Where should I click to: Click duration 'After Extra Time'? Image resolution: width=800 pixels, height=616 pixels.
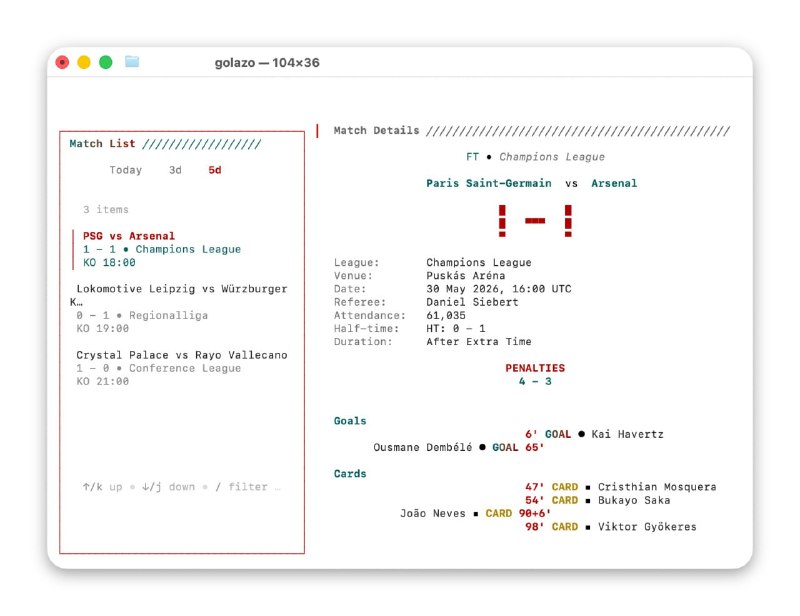coord(479,341)
